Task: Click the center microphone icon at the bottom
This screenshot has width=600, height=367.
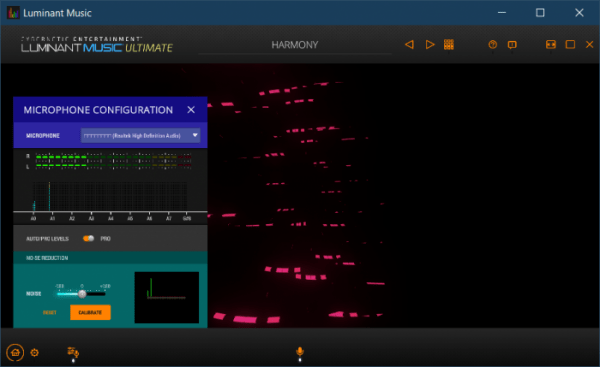Action: [300, 351]
